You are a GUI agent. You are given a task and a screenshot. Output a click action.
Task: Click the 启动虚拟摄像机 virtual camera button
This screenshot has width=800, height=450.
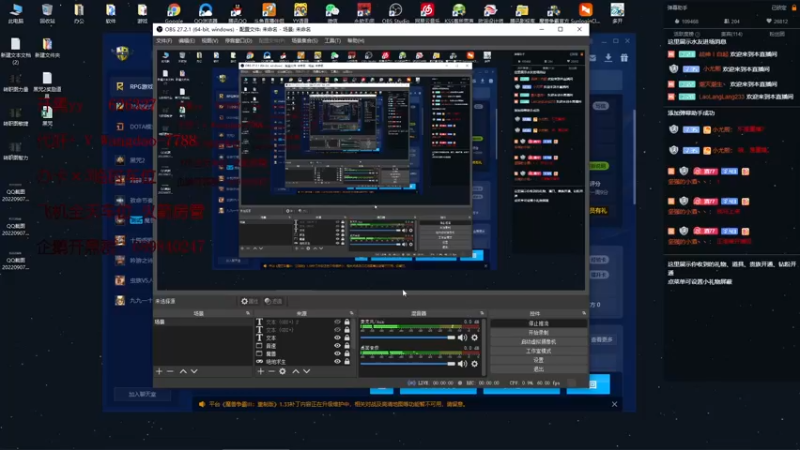pos(538,342)
